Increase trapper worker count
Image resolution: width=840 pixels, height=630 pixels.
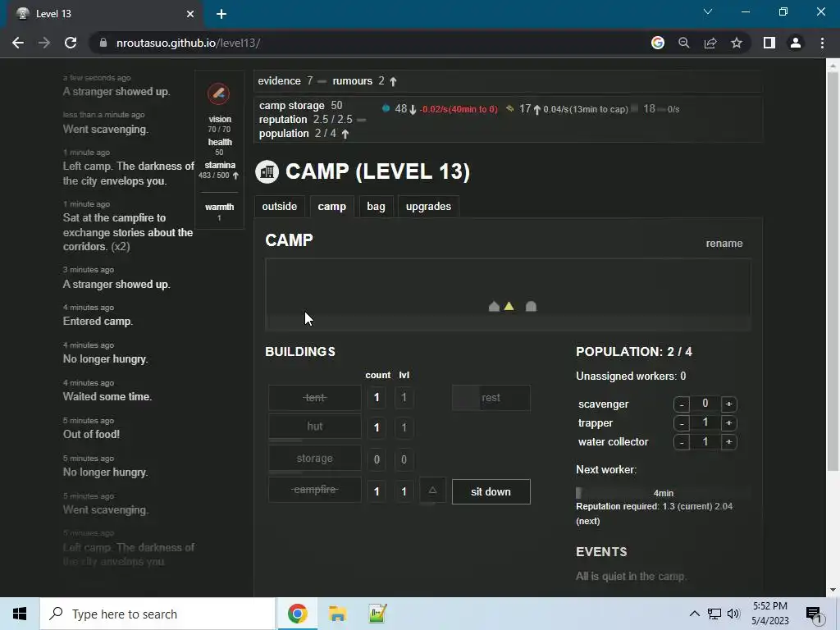(728, 423)
